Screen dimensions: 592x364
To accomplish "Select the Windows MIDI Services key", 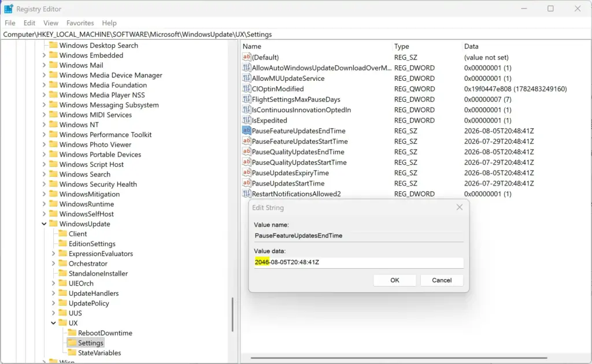I will click(x=95, y=114).
